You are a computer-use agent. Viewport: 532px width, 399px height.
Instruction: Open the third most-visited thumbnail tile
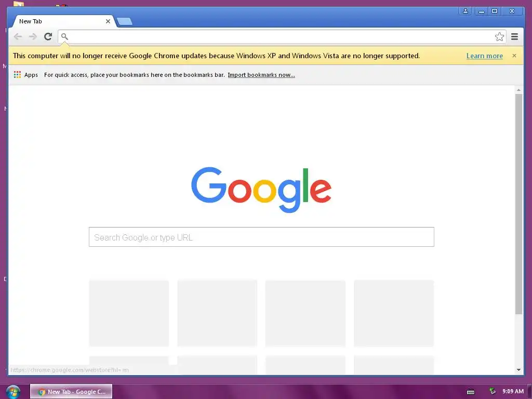pos(305,313)
